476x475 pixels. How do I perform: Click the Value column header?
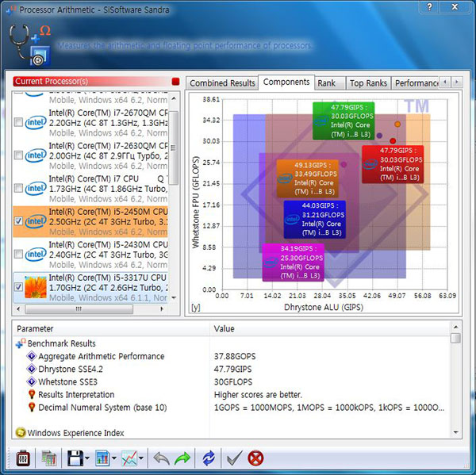click(329, 328)
